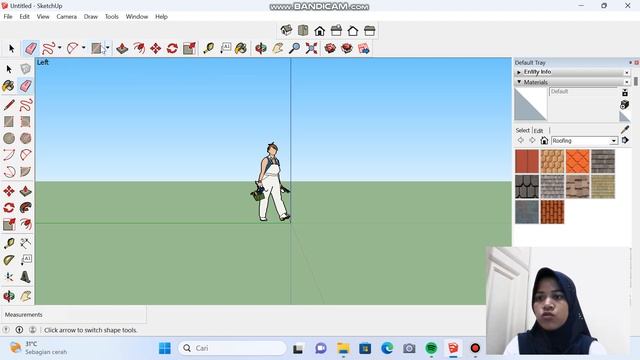Open File Explorer from the taskbar

point(343,348)
